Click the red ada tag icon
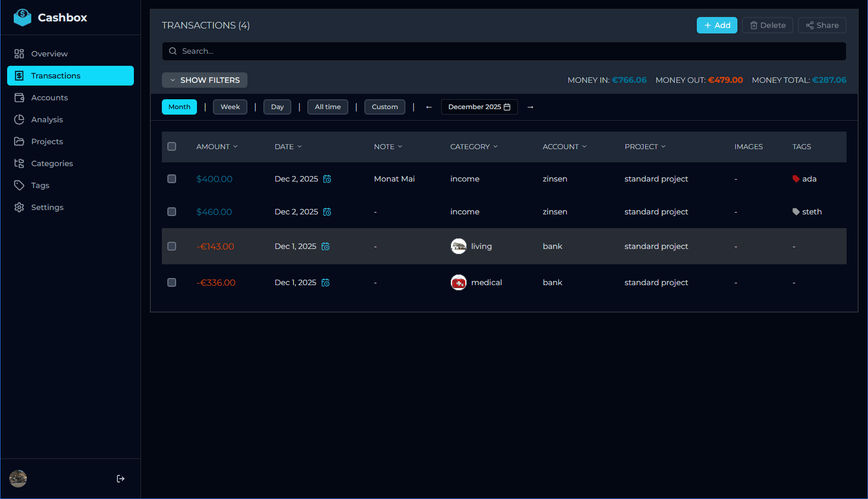 point(796,179)
